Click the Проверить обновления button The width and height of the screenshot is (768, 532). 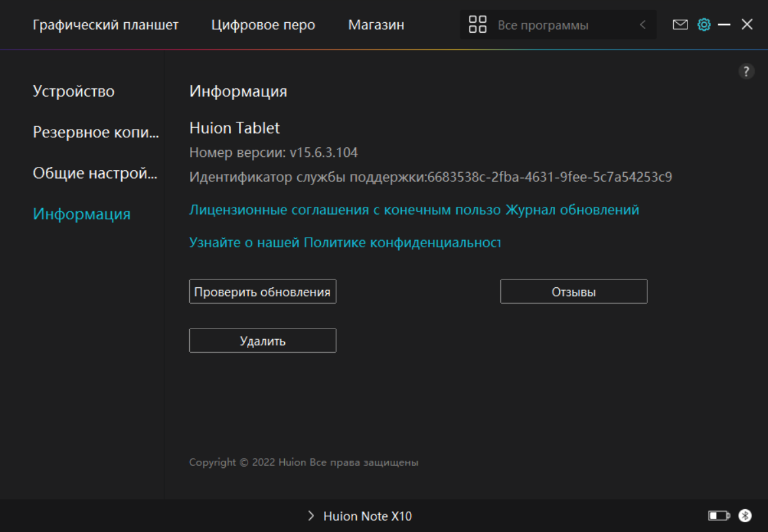click(263, 292)
